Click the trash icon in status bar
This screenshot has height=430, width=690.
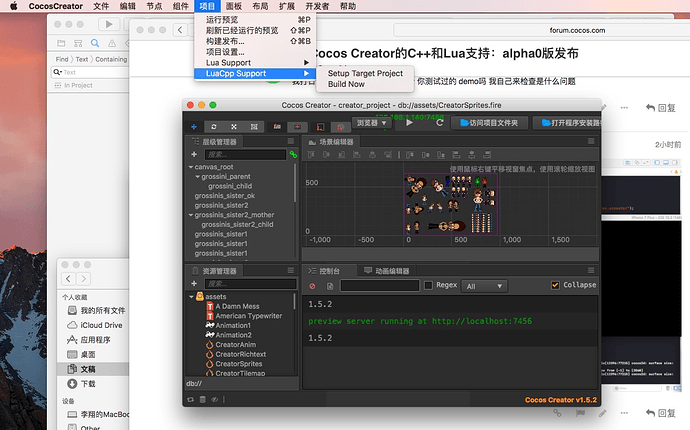202,400
